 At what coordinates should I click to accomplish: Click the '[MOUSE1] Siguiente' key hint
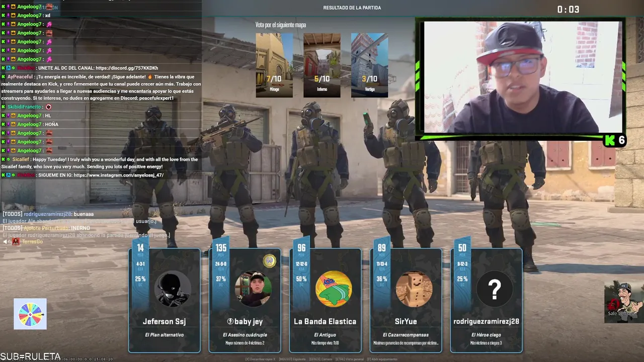point(292,359)
